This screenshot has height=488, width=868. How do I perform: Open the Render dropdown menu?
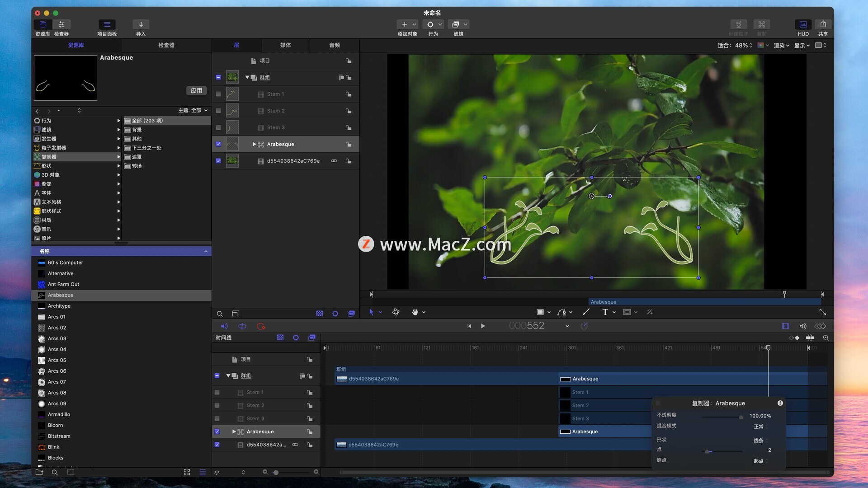(x=781, y=45)
